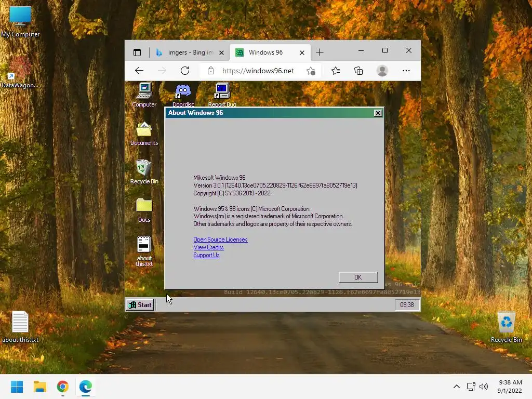Open My Computer on the host desktop
Viewport: 532px width, 399px height.
20,21
